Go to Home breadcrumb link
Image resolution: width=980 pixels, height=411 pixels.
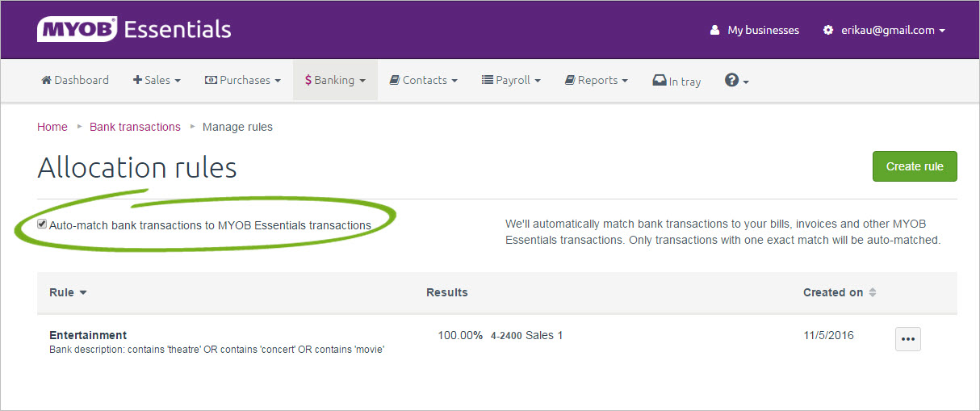coord(52,127)
